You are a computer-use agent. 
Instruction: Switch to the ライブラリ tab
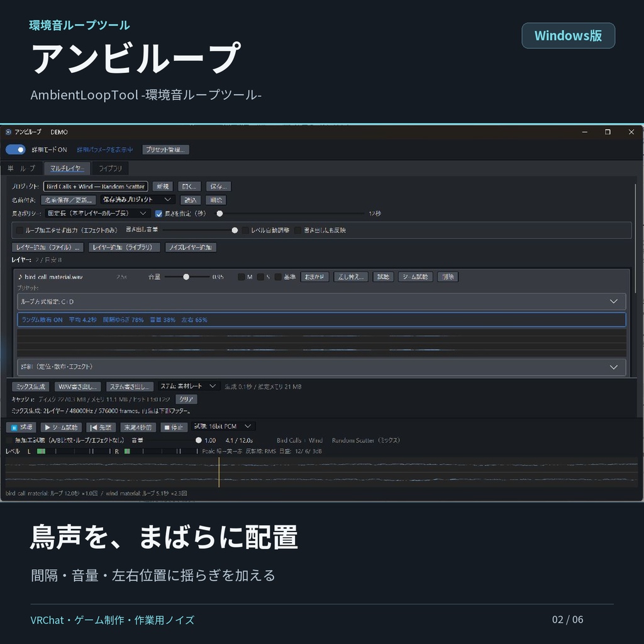click(x=110, y=169)
